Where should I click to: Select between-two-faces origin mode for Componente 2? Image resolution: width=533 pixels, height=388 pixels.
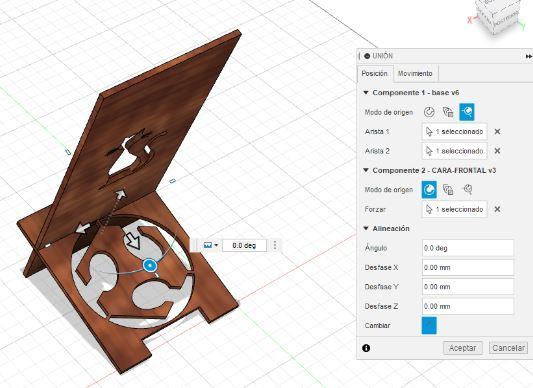coord(448,189)
